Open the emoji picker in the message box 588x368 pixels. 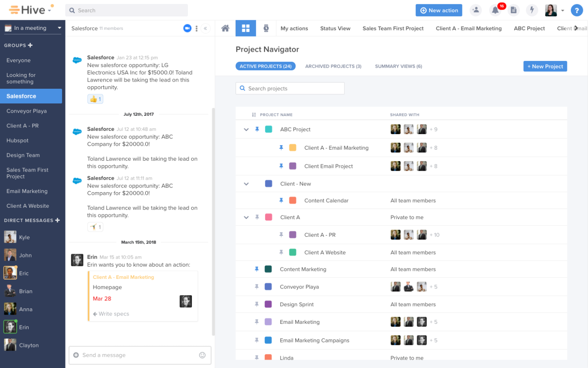click(202, 355)
